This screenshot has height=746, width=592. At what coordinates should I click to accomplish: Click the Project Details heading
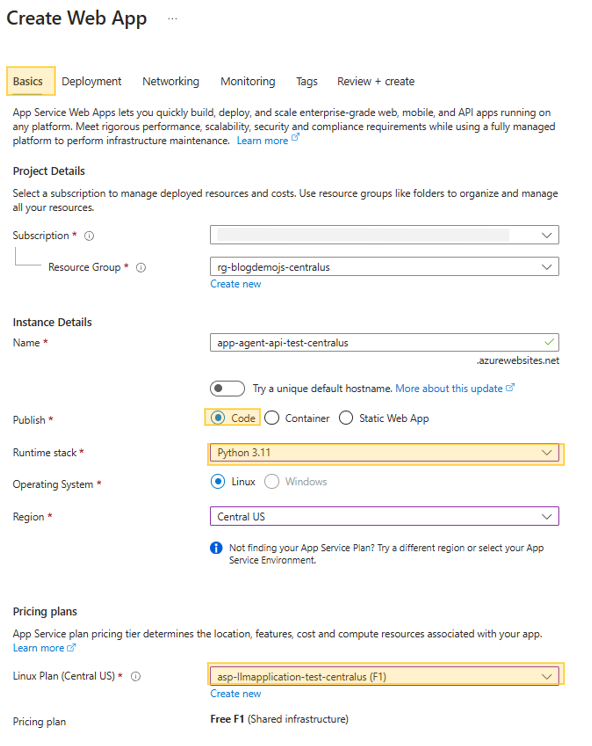point(49,171)
